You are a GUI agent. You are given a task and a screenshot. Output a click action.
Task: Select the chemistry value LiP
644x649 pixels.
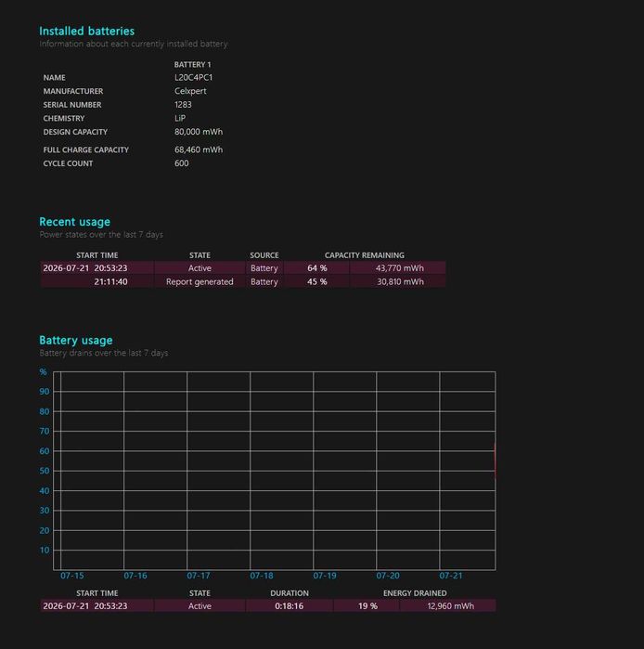click(180, 118)
